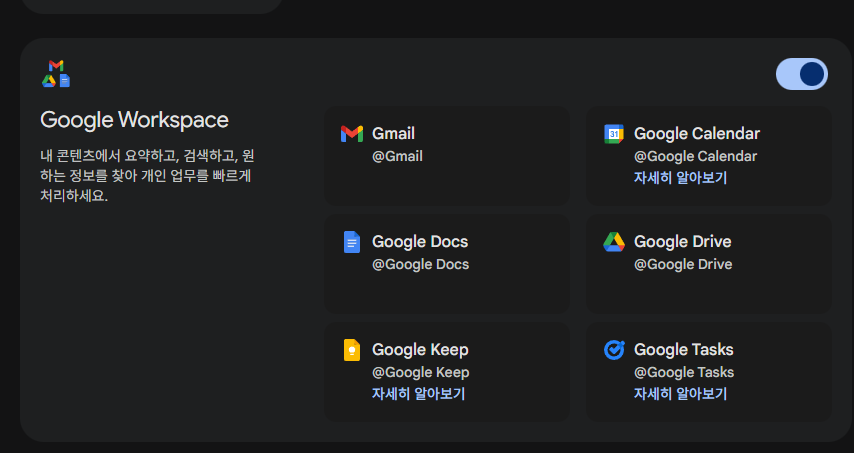The image size is (854, 453).
Task: Click the Korean description paragraph under Google Workspace
Action: point(147,176)
